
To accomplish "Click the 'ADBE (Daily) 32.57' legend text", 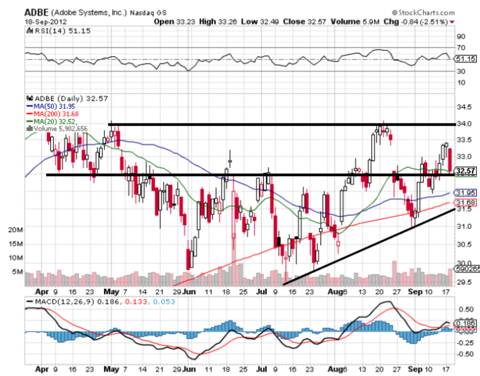I will pos(71,99).
